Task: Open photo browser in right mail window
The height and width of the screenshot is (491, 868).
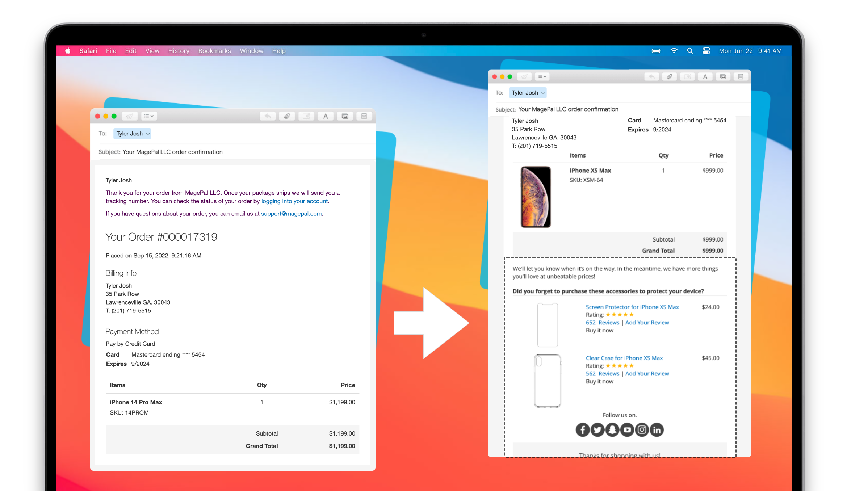Action: tap(723, 76)
